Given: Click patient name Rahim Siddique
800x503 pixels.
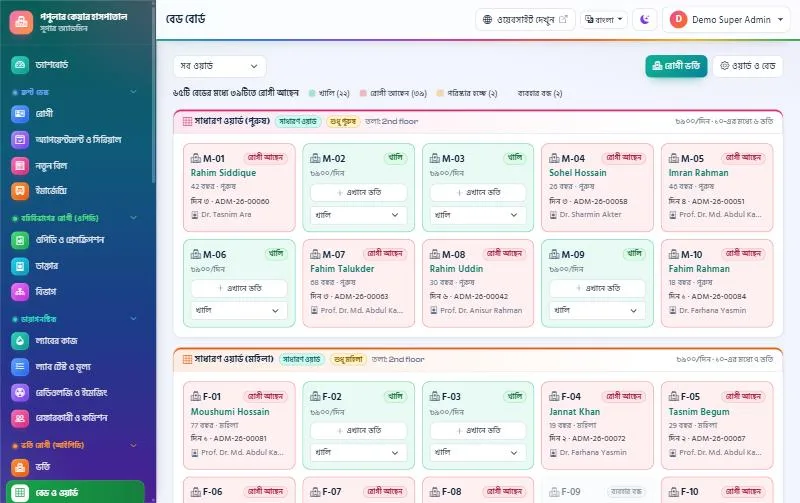Looking at the screenshot, I should [223, 173].
